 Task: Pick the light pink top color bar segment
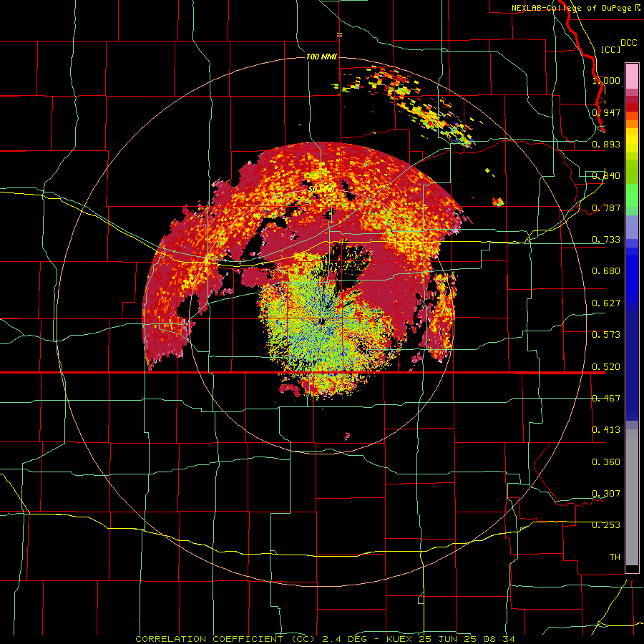click(x=632, y=77)
